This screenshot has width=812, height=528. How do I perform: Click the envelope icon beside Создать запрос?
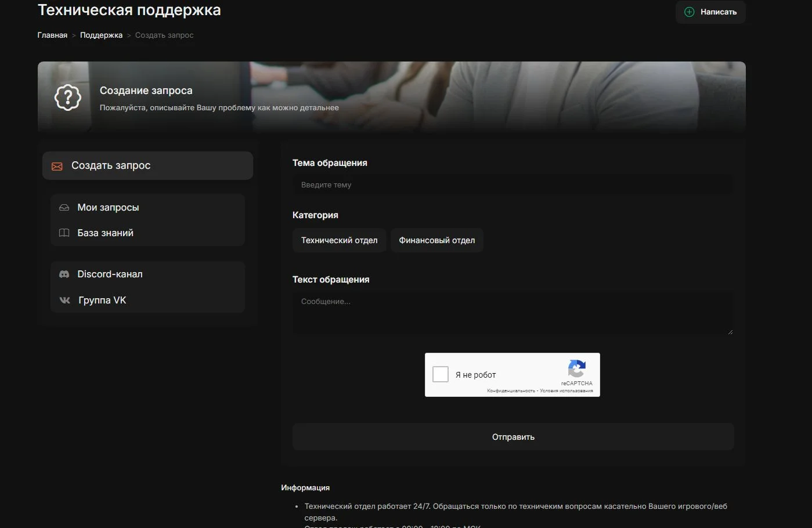coord(57,167)
